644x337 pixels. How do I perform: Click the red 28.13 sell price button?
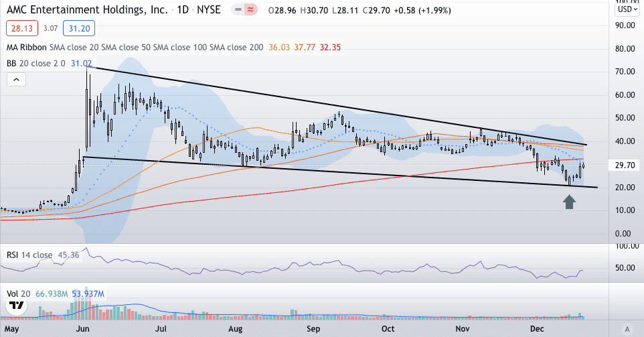pos(22,28)
